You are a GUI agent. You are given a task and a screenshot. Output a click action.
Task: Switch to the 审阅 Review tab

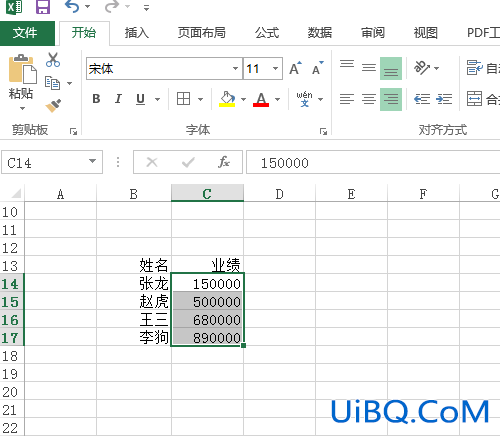(x=373, y=33)
